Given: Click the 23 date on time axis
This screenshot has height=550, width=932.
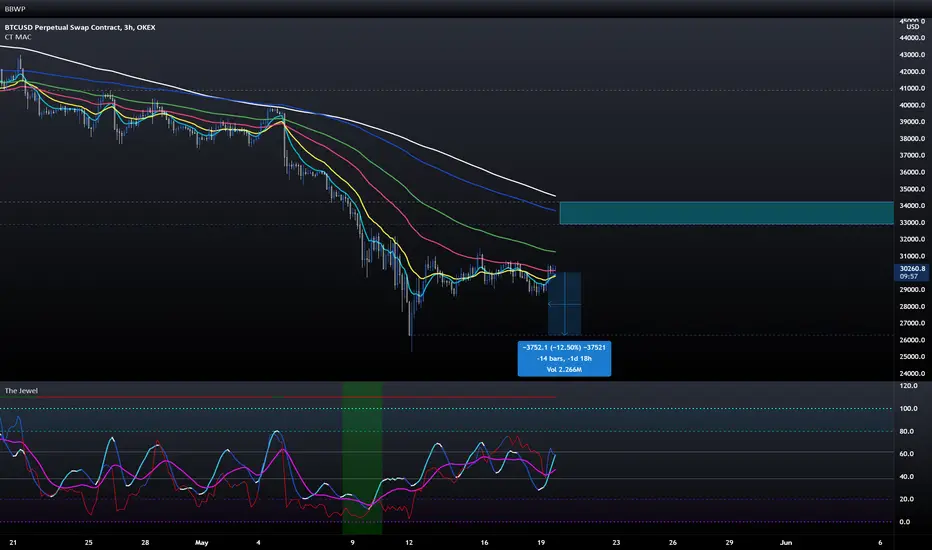Looking at the screenshot, I should coord(616,542).
